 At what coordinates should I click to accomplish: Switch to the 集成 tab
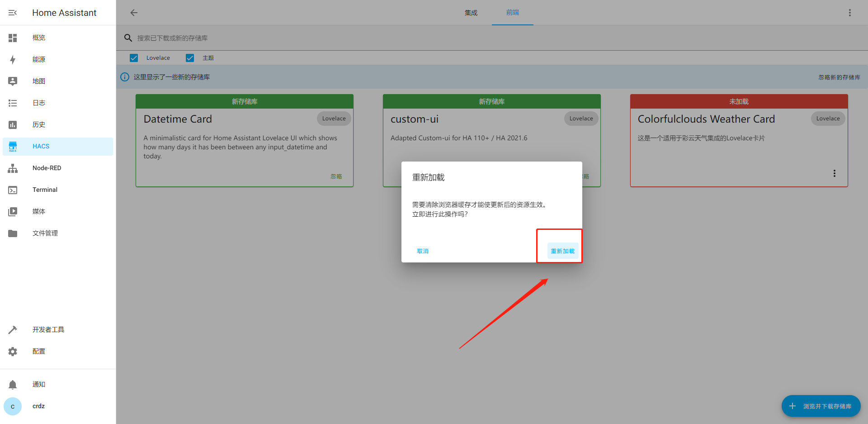click(x=471, y=13)
